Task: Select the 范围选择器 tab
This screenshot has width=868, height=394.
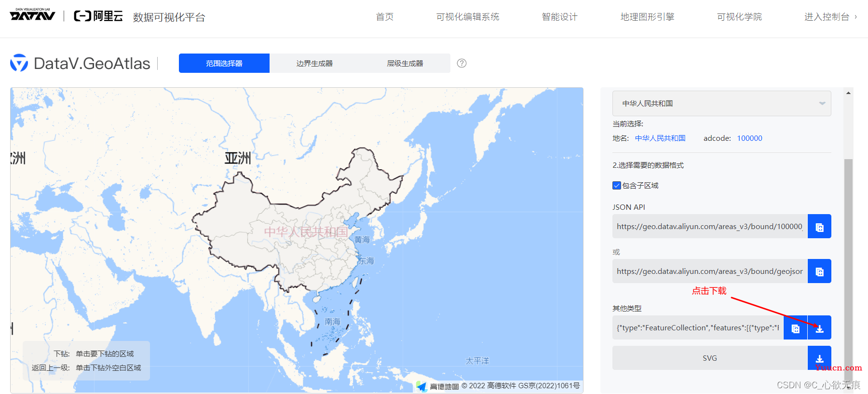Action: (224, 63)
